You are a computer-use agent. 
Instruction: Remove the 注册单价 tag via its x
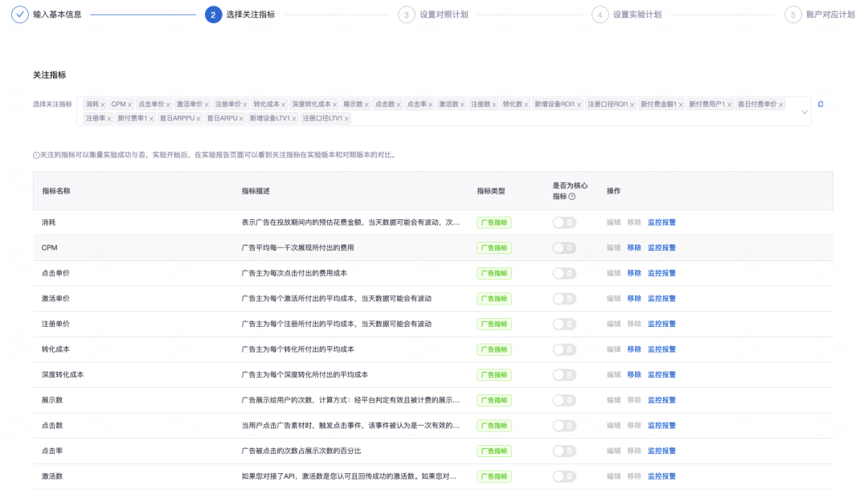click(244, 104)
